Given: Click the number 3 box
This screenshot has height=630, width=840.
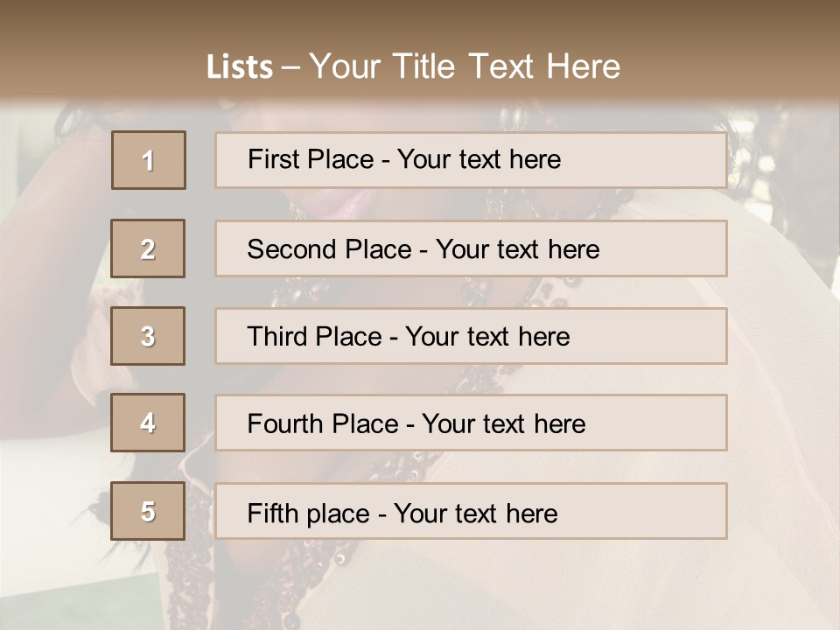Looking at the screenshot, I should tap(148, 336).
